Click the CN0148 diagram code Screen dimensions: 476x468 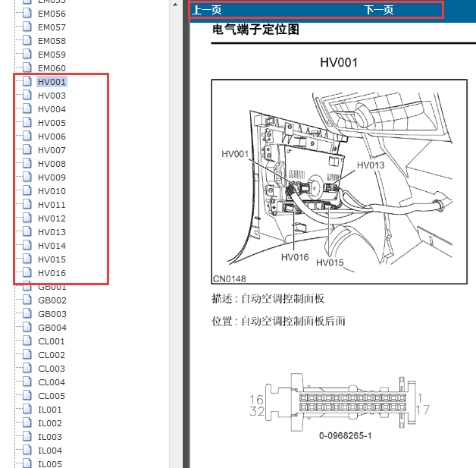(229, 279)
